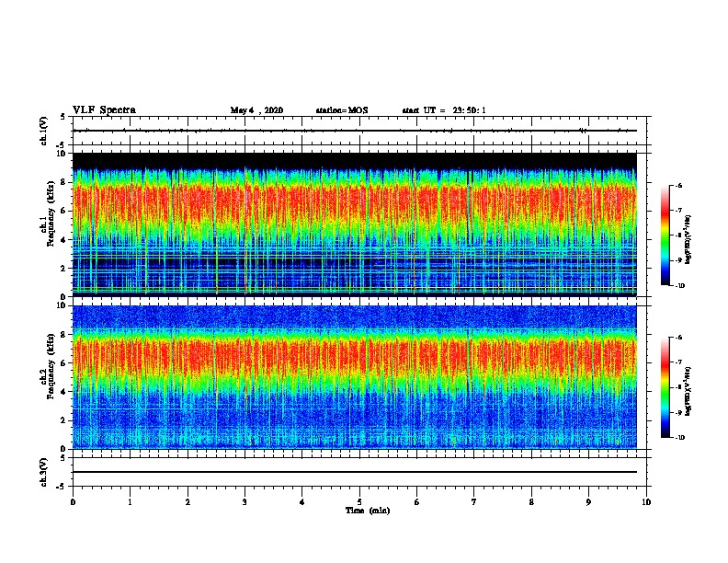Click ch.1 frequency axis tick "4"

pos(63,240)
